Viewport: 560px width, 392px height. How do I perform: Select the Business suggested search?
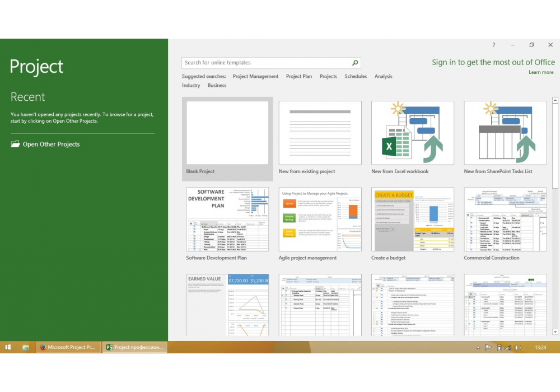tap(217, 85)
